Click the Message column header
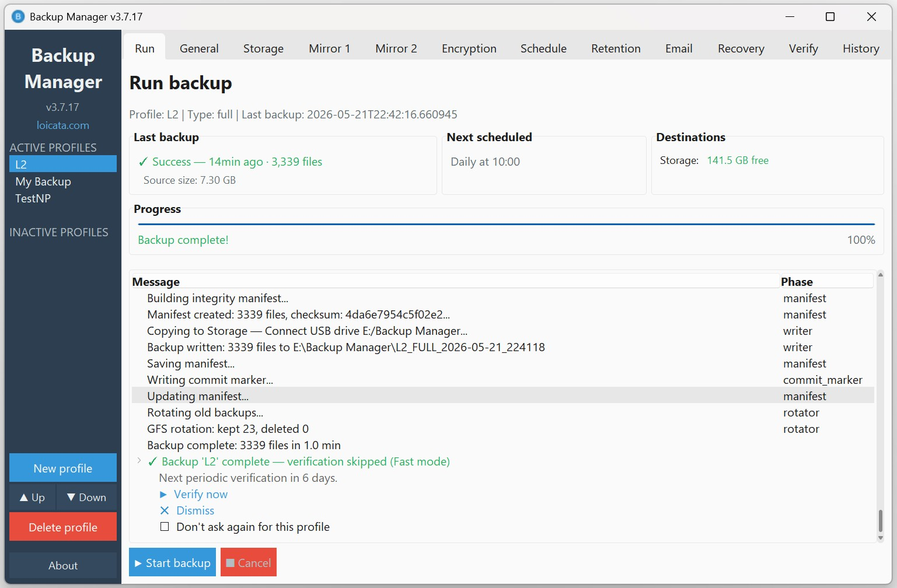Viewport: 897px width, 588px height. pos(456,282)
